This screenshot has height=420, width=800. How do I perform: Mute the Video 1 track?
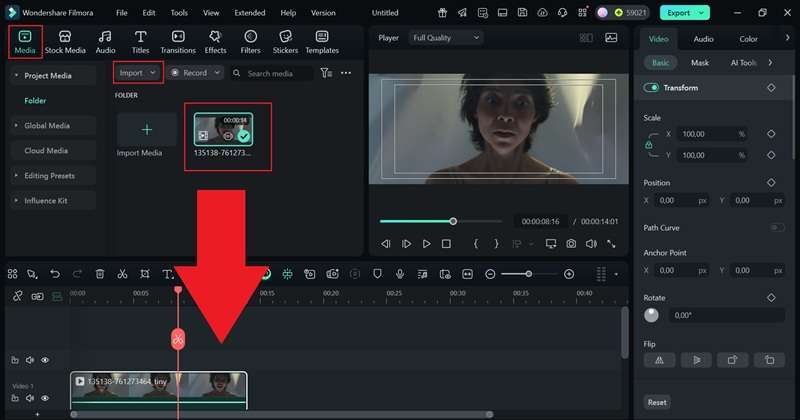pos(30,398)
